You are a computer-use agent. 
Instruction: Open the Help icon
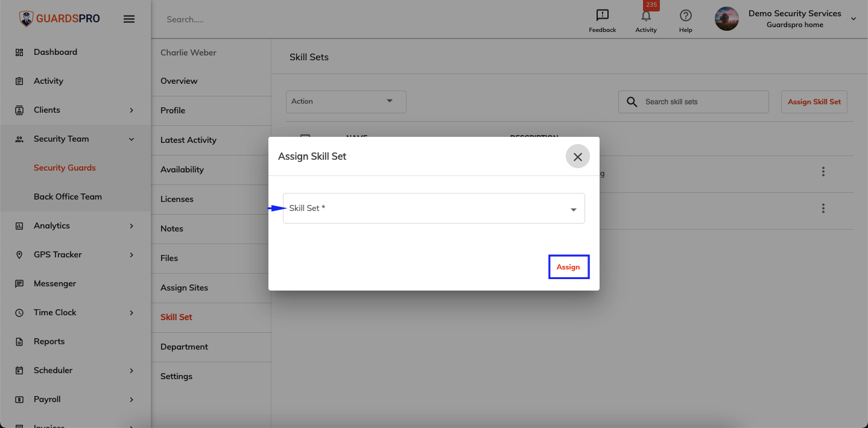pos(685,16)
